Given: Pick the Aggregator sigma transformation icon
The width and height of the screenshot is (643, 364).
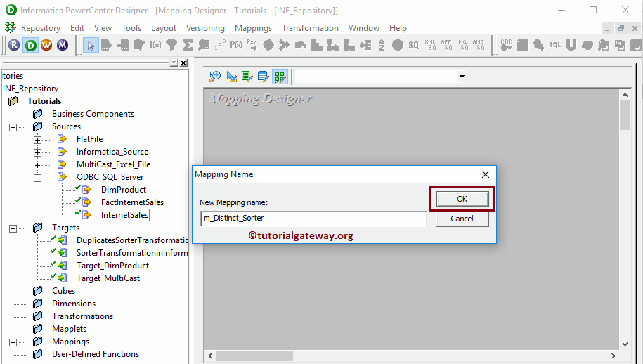Looking at the screenshot, I should (188, 45).
